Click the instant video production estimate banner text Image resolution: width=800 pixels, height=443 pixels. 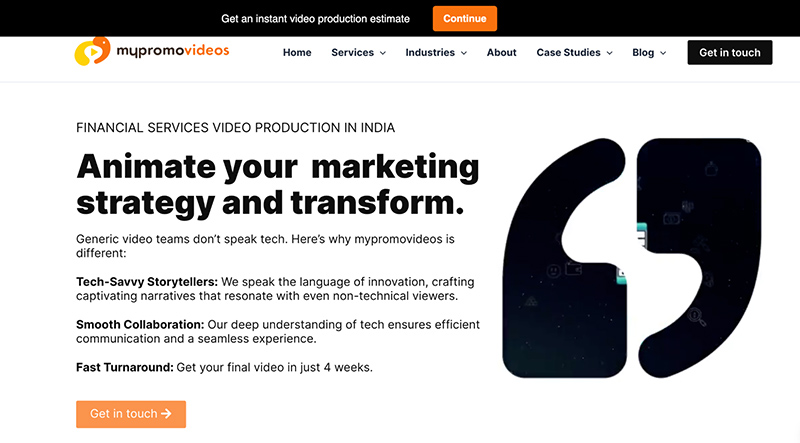pyautogui.click(x=316, y=19)
